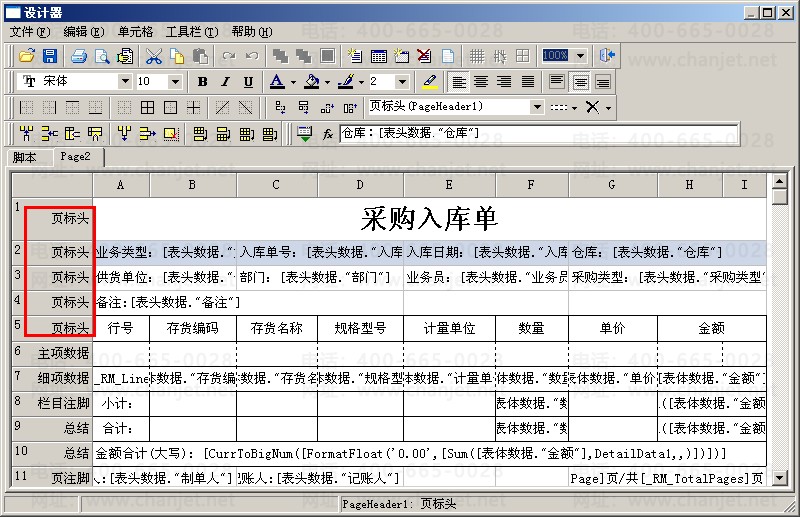Toggle bold formatting

coord(203,82)
